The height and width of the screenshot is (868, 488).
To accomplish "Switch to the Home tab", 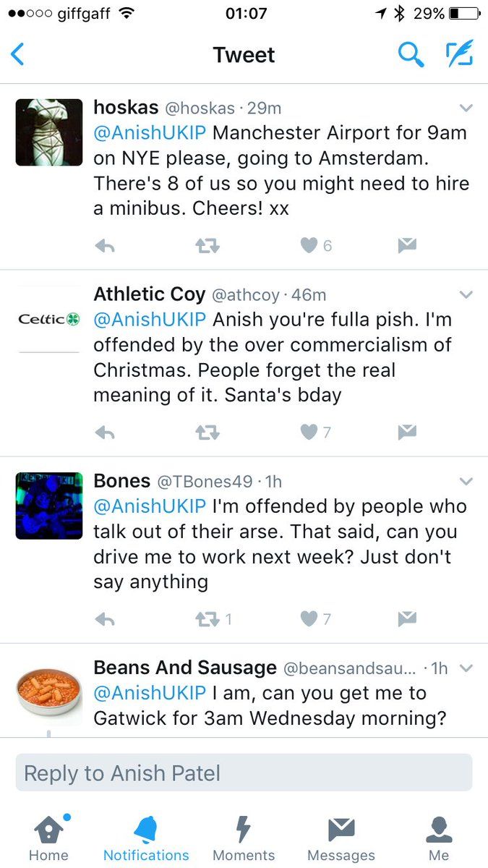I will click(48, 838).
